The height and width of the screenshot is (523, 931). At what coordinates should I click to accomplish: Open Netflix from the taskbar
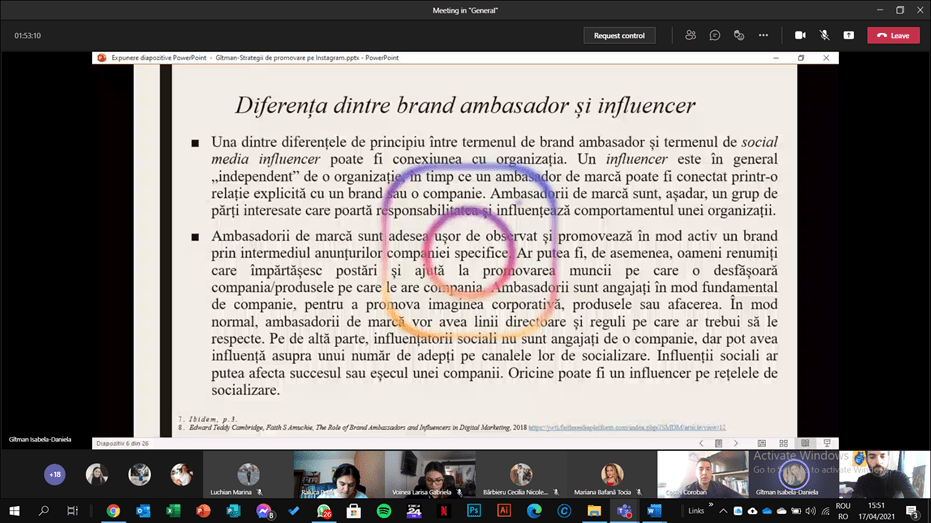point(444,511)
